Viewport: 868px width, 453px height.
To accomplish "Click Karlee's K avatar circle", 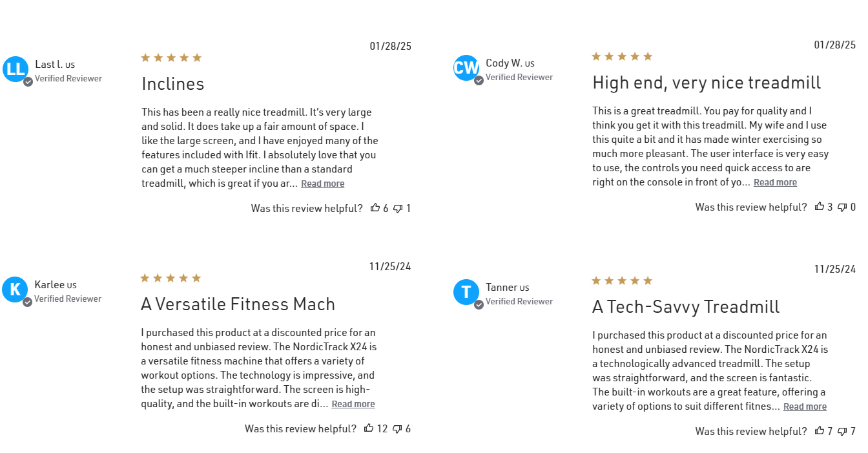I will click(x=15, y=290).
